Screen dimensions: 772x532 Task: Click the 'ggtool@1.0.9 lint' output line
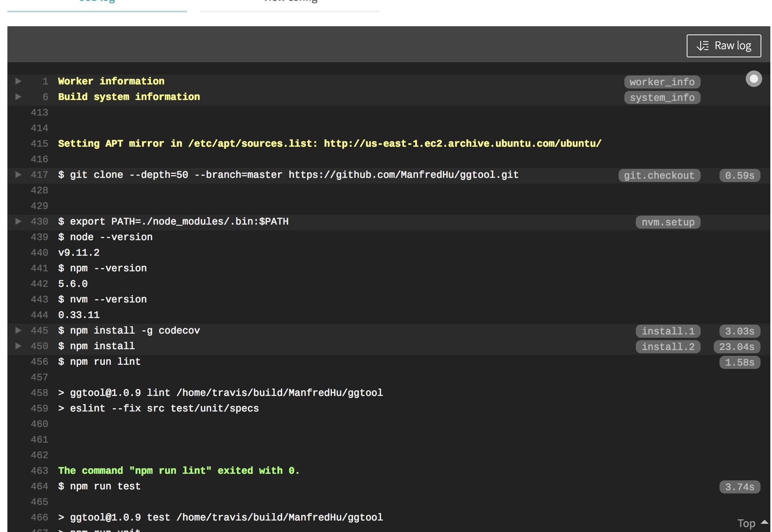pyautogui.click(x=221, y=393)
